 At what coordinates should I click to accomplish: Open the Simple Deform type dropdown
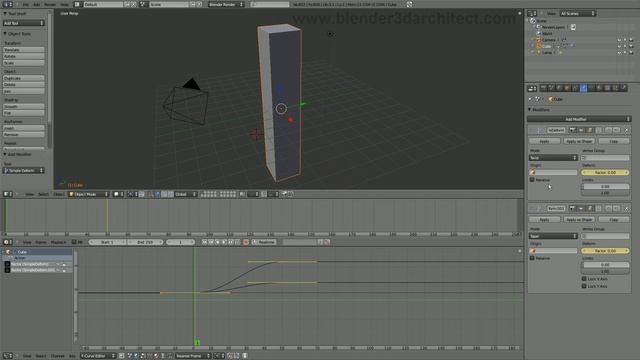pos(24,171)
